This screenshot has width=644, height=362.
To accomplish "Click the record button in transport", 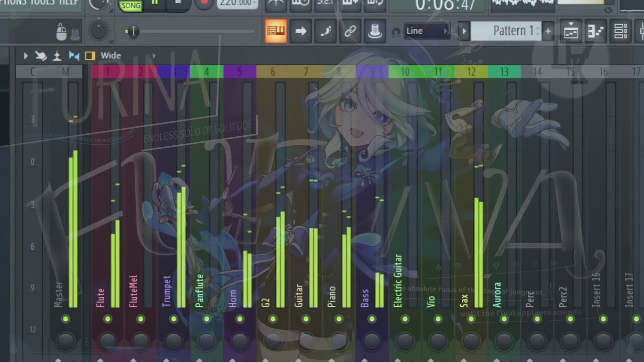I will tap(204, 3).
